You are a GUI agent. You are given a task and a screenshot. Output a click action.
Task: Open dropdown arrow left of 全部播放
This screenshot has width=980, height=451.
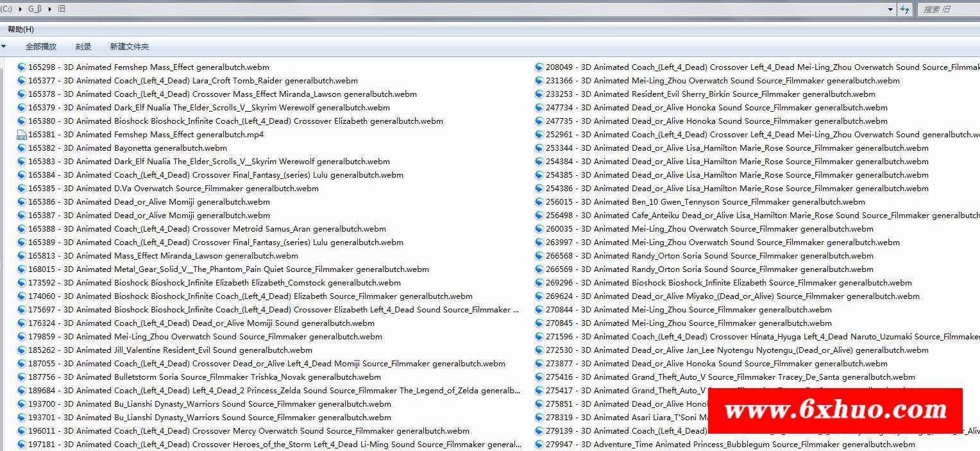pyautogui.click(x=4, y=46)
